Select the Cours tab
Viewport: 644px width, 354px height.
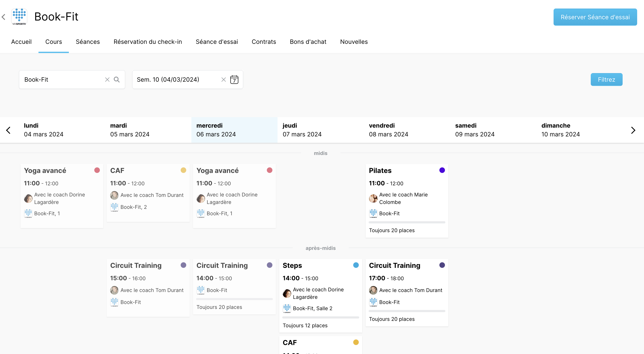click(53, 42)
